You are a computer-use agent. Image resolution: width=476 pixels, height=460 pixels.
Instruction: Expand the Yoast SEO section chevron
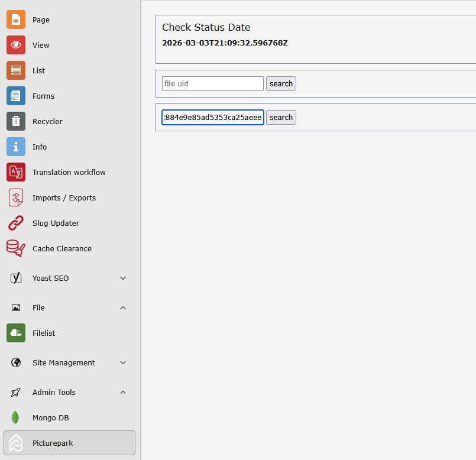[123, 278]
